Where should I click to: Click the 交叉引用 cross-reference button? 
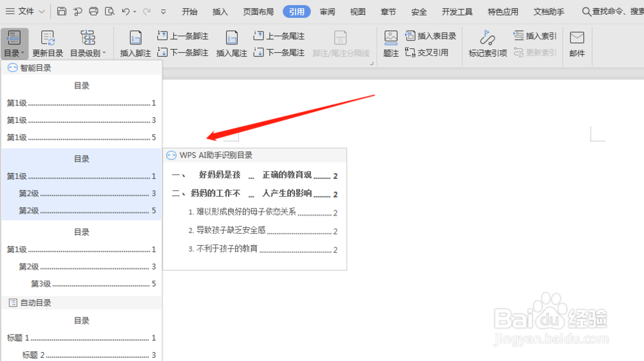426,53
